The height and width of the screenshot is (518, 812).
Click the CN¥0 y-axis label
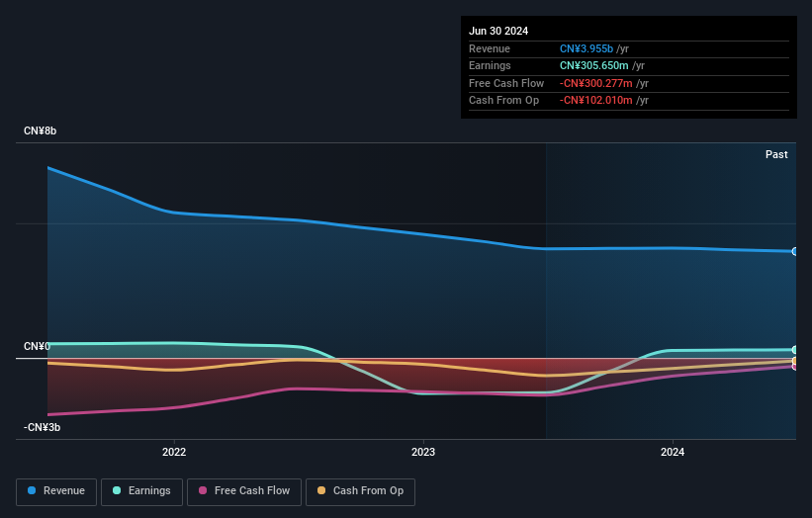pos(37,346)
